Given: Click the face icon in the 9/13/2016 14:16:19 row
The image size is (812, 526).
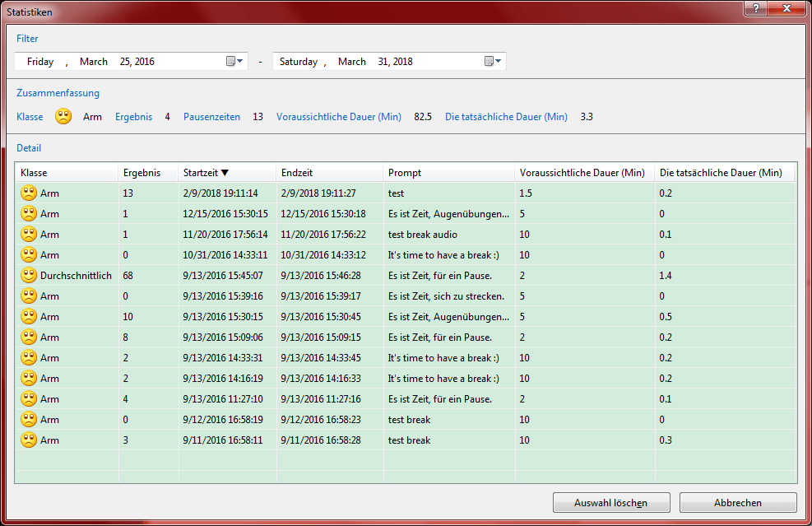Looking at the screenshot, I should click(29, 379).
